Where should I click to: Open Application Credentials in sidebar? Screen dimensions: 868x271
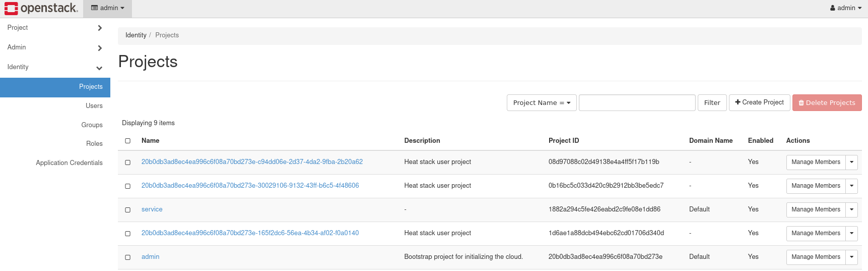[x=69, y=163]
